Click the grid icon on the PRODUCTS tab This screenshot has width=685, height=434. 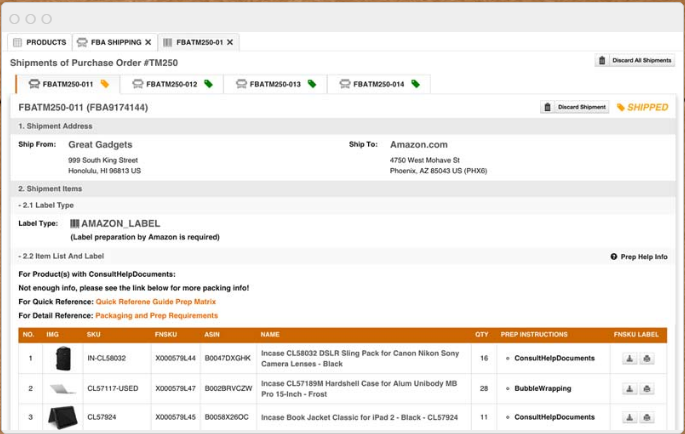tap(17, 42)
